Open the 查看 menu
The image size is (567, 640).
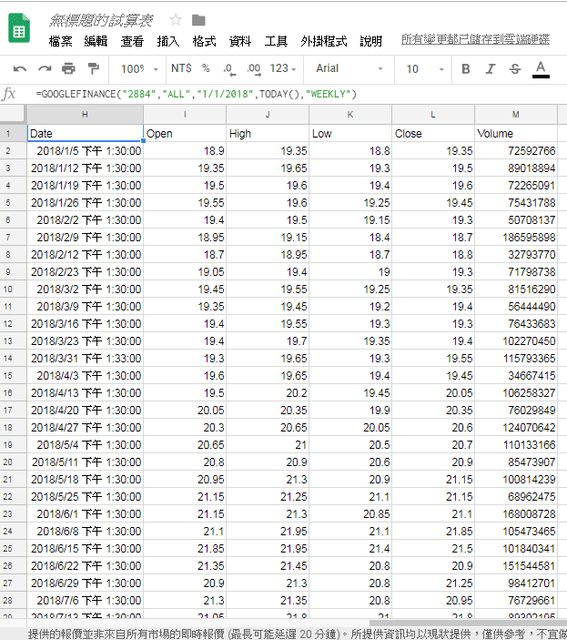132,41
